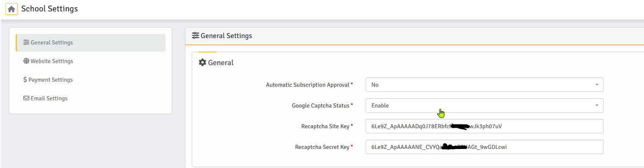Open Google Captcha Status dropdown
Image resolution: width=644 pixels, height=168 pixels.
(484, 105)
